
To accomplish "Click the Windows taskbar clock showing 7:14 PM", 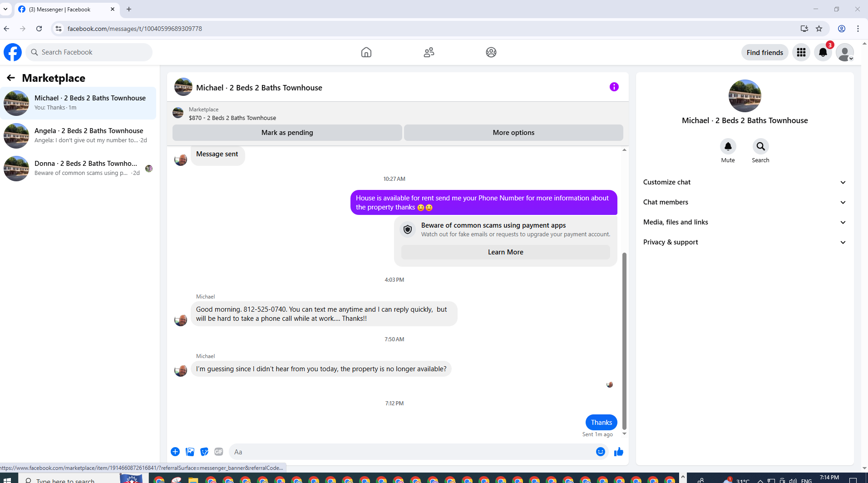I will 829,478.
